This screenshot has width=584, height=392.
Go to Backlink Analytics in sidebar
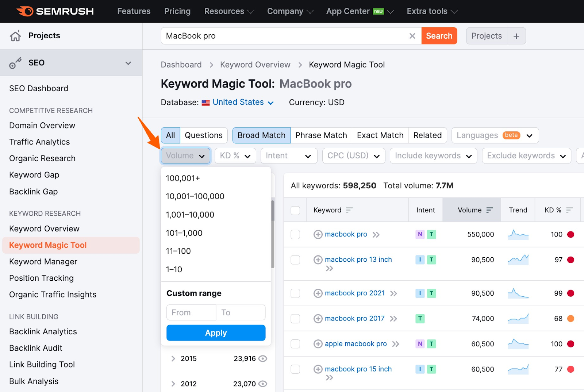[43, 331]
